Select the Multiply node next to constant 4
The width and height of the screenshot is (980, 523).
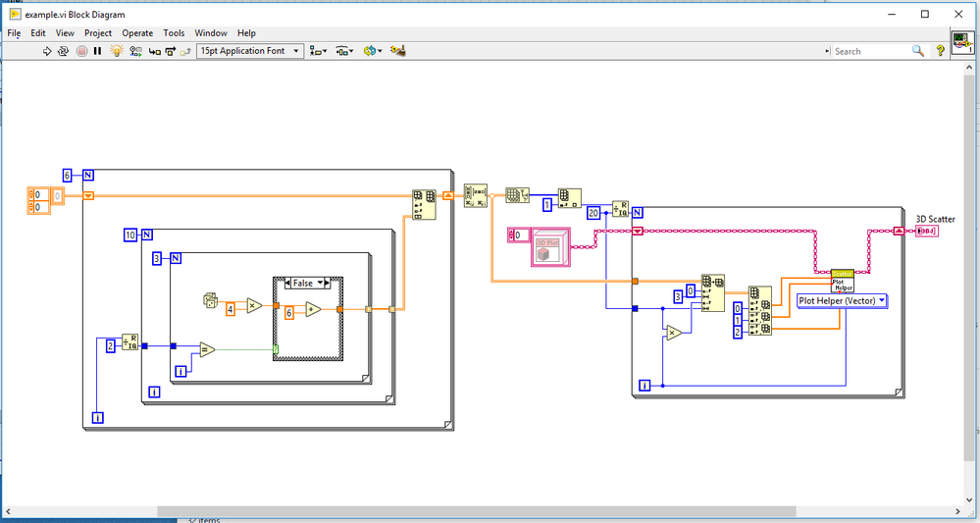click(254, 305)
